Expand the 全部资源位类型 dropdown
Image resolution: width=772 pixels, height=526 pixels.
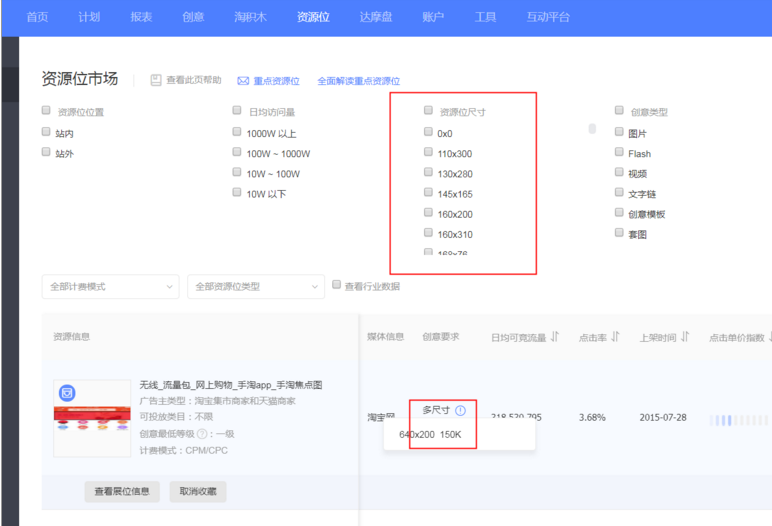pos(255,287)
